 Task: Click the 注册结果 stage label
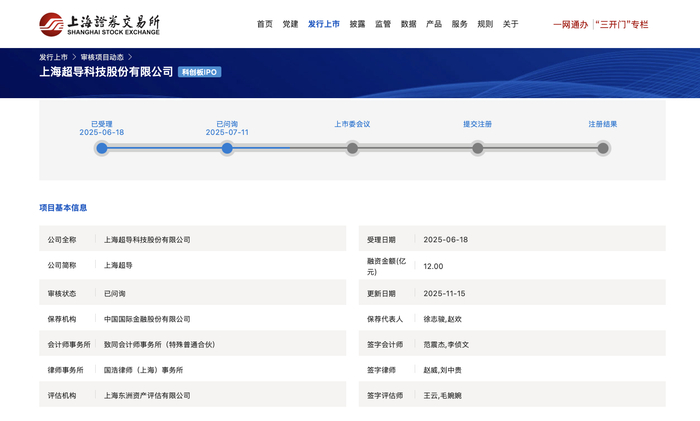click(x=603, y=124)
